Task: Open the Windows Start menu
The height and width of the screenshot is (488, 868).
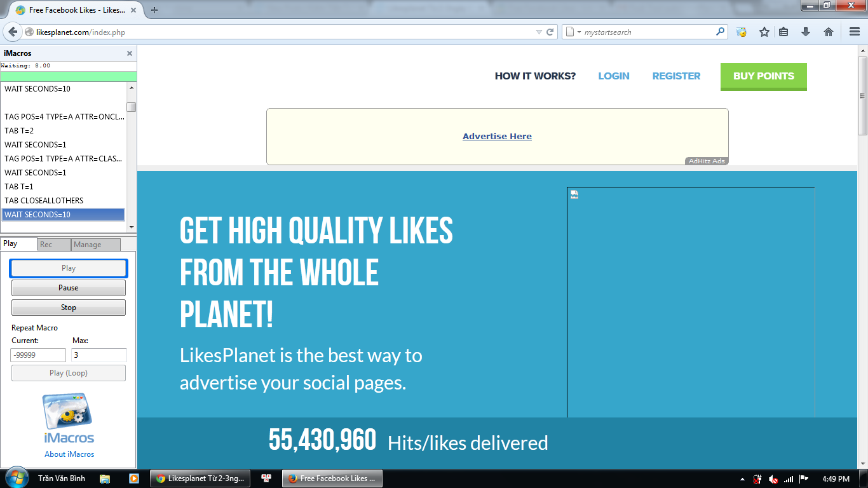Action: (x=16, y=478)
